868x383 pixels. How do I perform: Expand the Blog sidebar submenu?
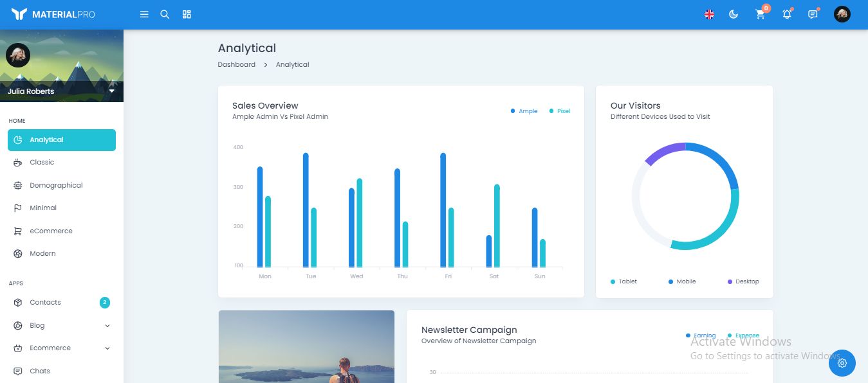click(107, 326)
